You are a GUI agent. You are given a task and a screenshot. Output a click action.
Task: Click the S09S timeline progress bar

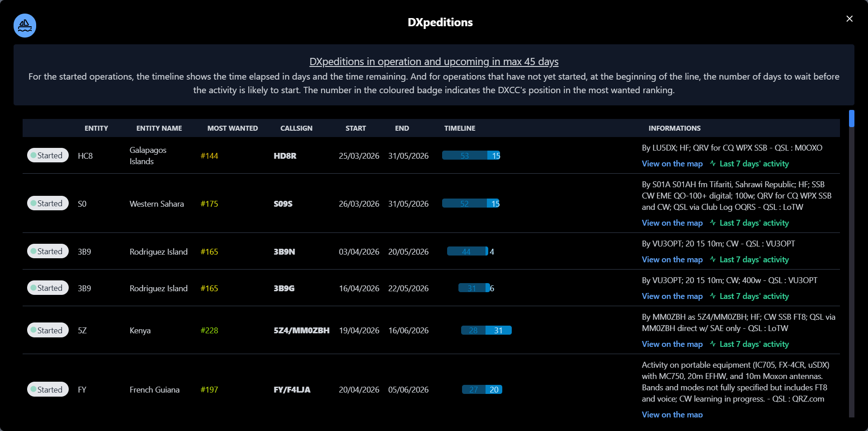click(471, 204)
